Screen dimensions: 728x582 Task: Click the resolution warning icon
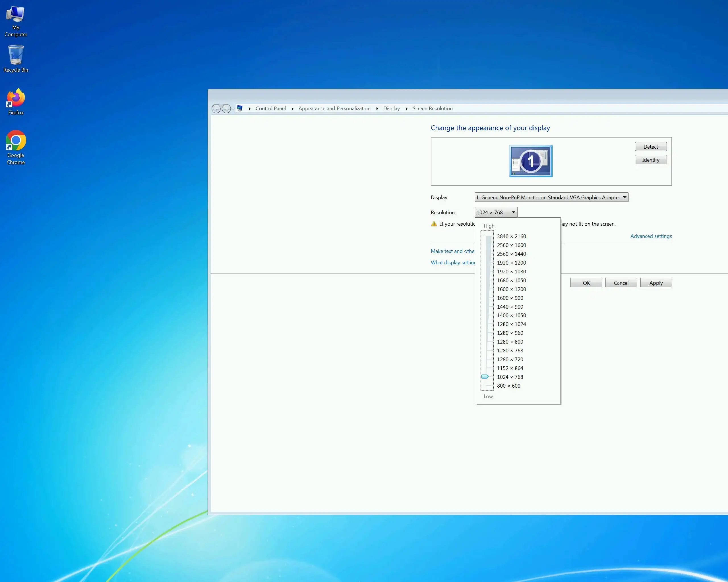pyautogui.click(x=434, y=224)
